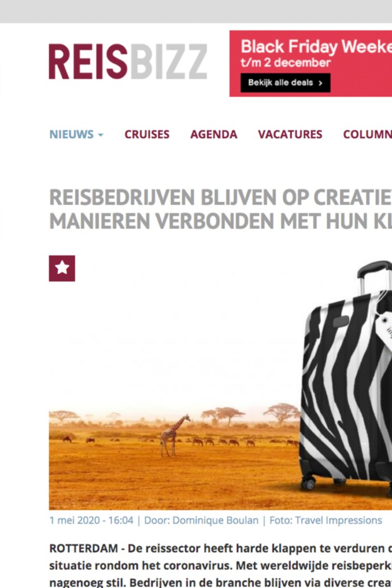Click the Foto: Travel Impressions credit
The width and height of the screenshot is (392, 588).
click(326, 520)
